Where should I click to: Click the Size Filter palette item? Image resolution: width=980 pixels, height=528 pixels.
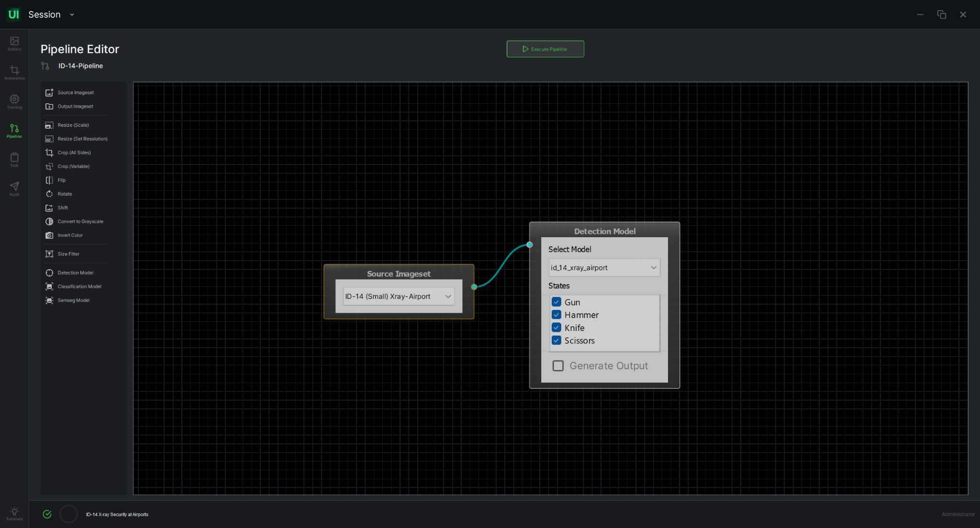click(68, 254)
